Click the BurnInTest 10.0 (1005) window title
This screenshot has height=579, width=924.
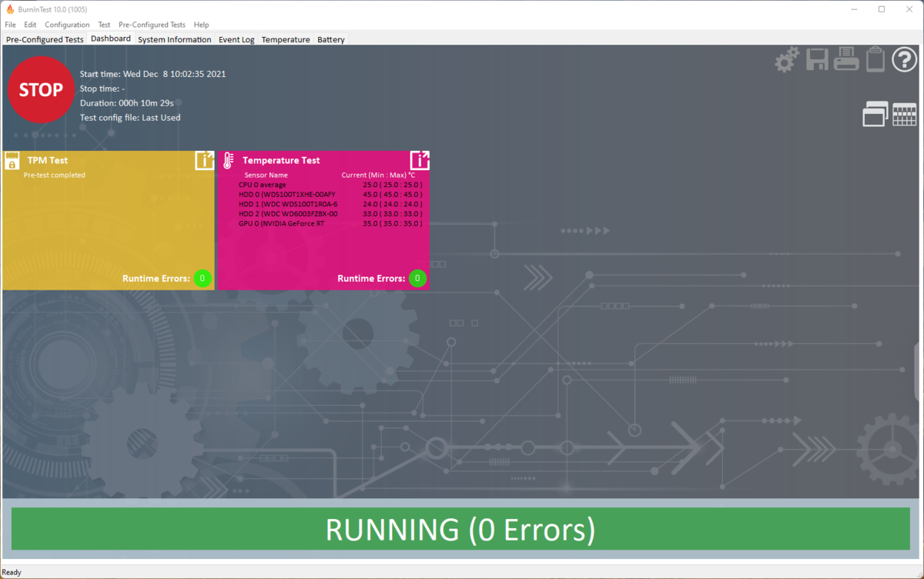pos(52,9)
